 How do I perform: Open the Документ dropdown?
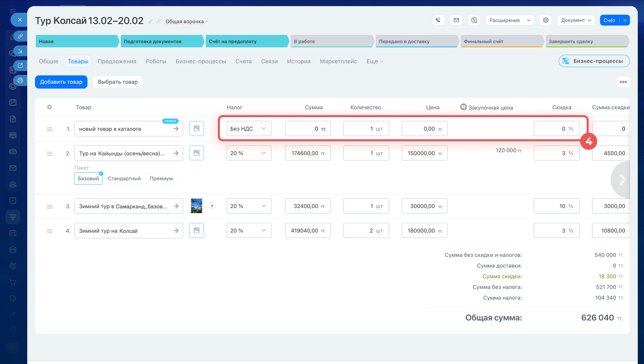click(575, 20)
